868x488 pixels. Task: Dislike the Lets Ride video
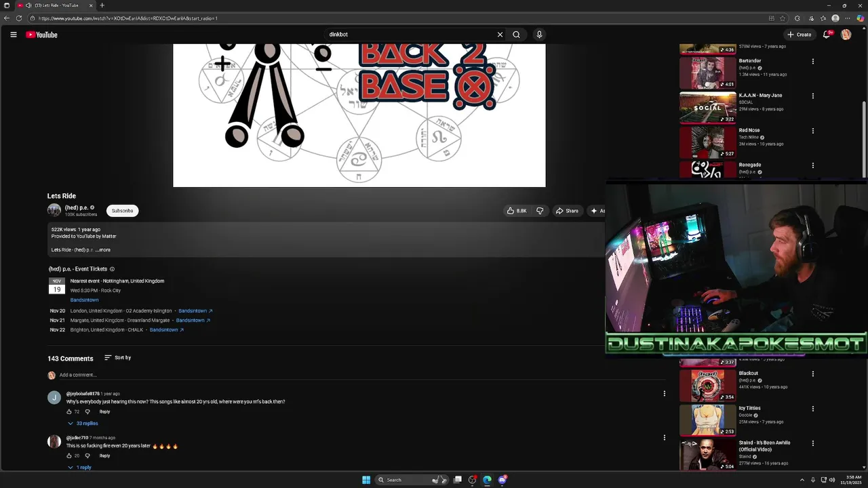click(540, 211)
